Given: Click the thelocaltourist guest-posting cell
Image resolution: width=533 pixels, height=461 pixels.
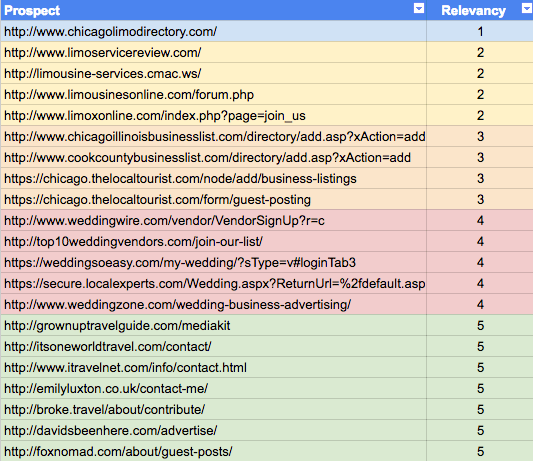Looking at the screenshot, I should click(213, 200).
